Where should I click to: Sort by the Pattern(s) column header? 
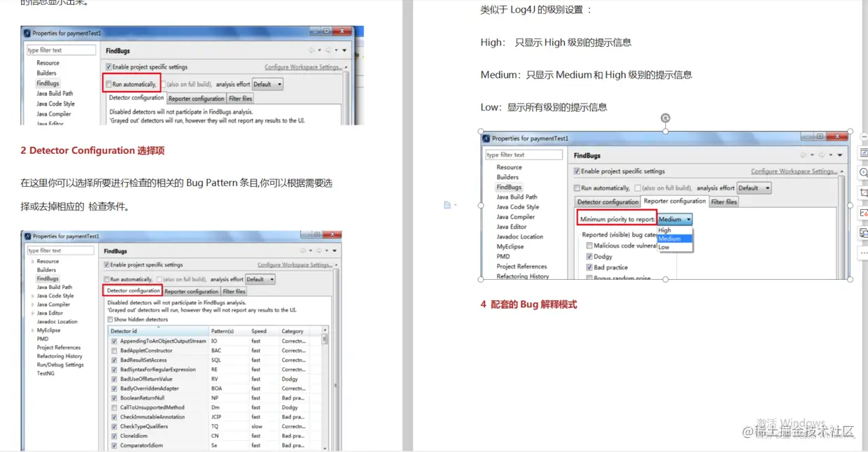(228, 331)
